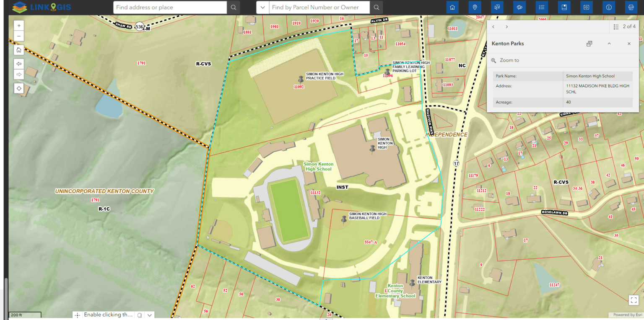This screenshot has width=644, height=320.
Task: Open the coordinate options dropdown at bottom
Action: tap(150, 315)
